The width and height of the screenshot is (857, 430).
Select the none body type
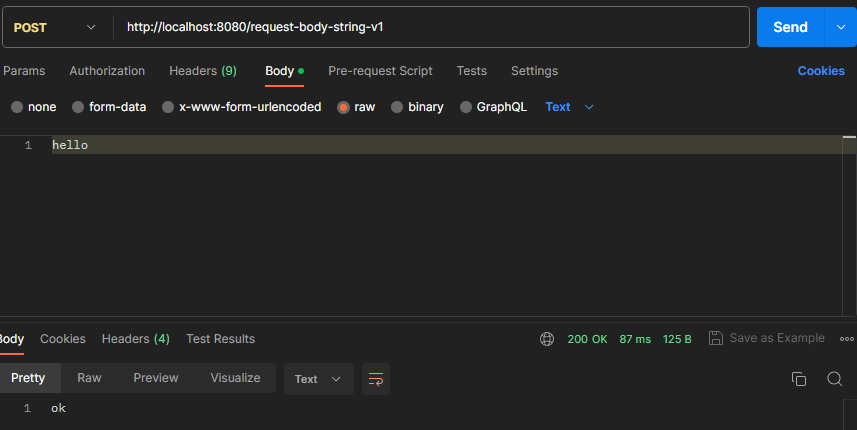17,107
